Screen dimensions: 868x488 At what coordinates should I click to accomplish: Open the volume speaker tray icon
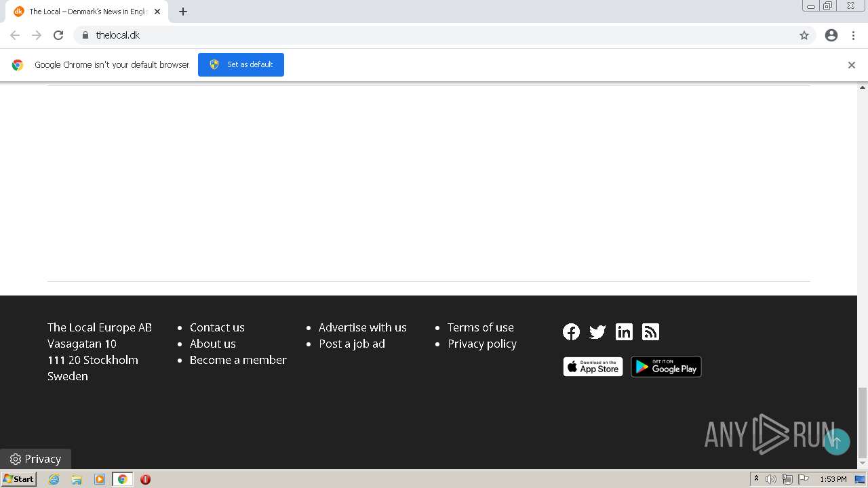coord(771,479)
